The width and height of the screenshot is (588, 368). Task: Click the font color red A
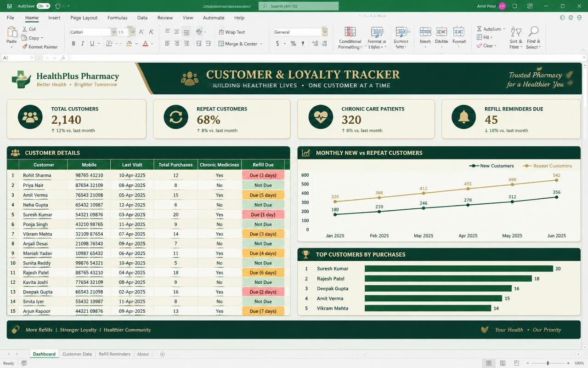[x=145, y=44]
